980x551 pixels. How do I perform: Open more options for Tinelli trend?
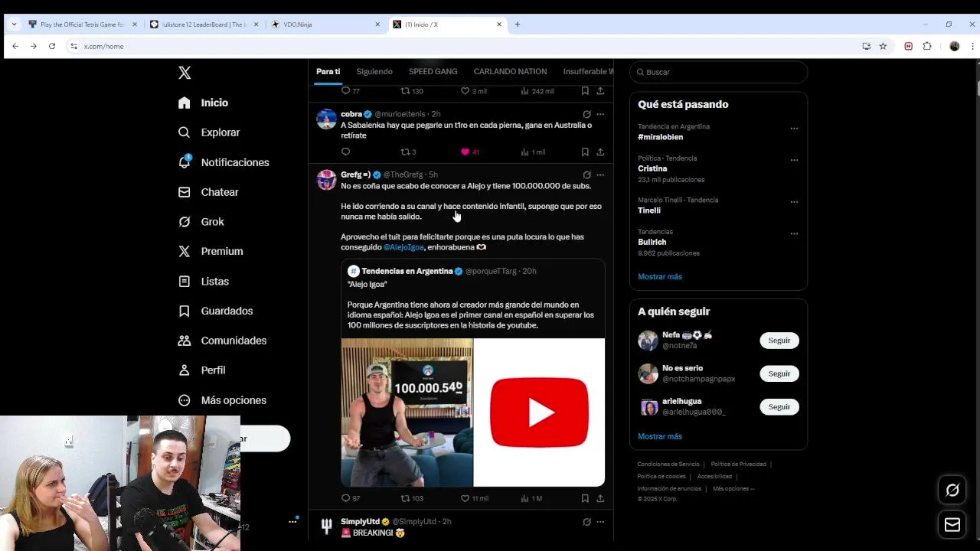794,202
